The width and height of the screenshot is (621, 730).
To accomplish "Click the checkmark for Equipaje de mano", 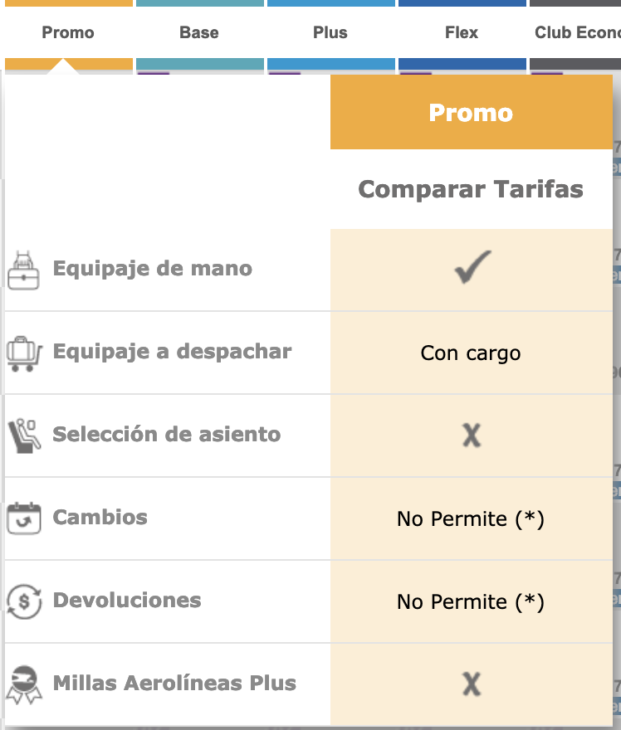I will click(x=472, y=267).
